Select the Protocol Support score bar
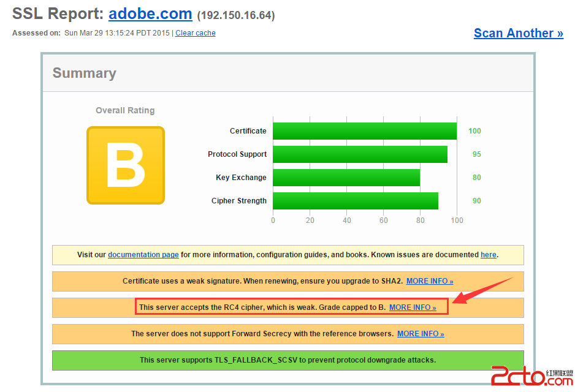 click(360, 154)
